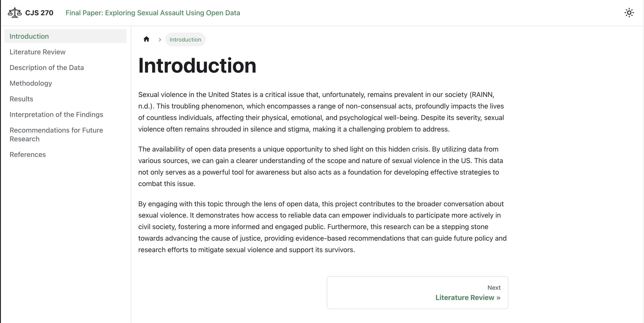Toggle the light/dark theme sun icon

[629, 13]
